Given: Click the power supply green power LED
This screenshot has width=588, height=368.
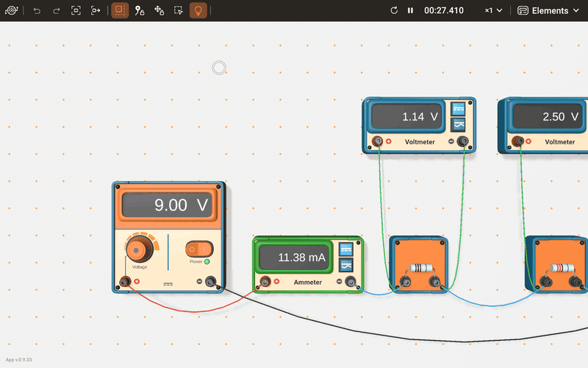Looking at the screenshot, I should coord(207,261).
